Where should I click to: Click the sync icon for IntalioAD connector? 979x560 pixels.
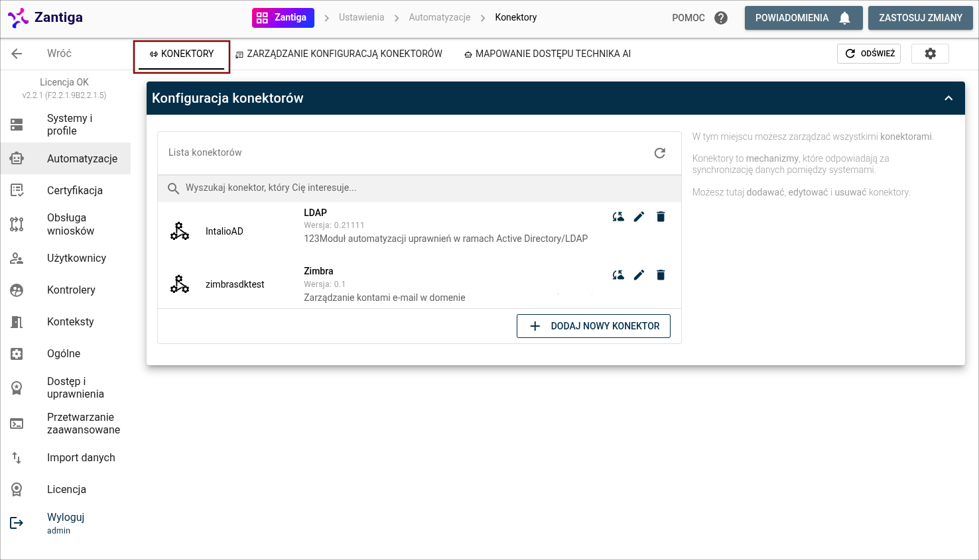point(618,217)
